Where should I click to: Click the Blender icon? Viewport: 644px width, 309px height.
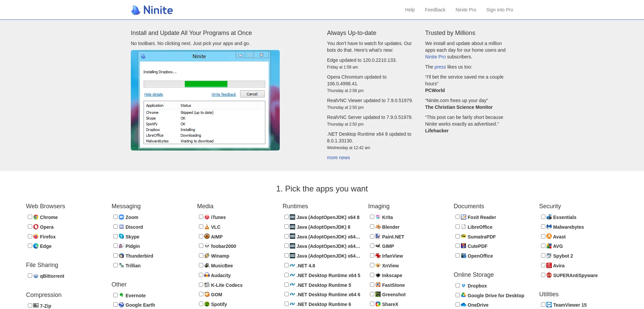(378, 227)
